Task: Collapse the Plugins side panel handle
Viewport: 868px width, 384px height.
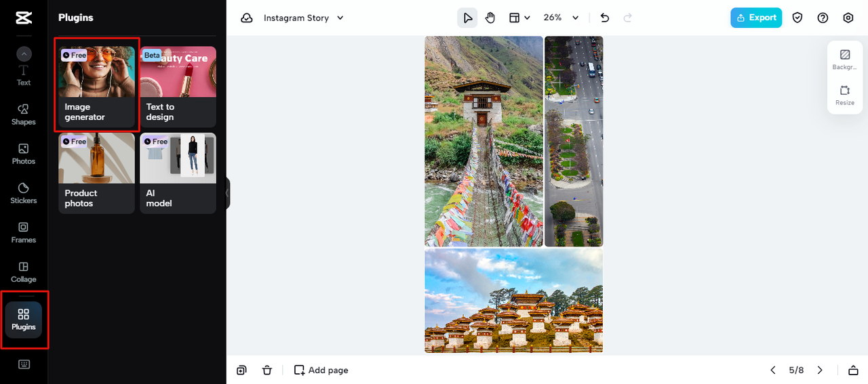Action: tap(227, 193)
